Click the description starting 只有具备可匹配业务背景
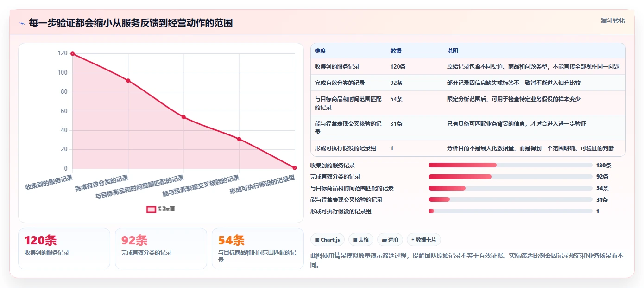 517,124
